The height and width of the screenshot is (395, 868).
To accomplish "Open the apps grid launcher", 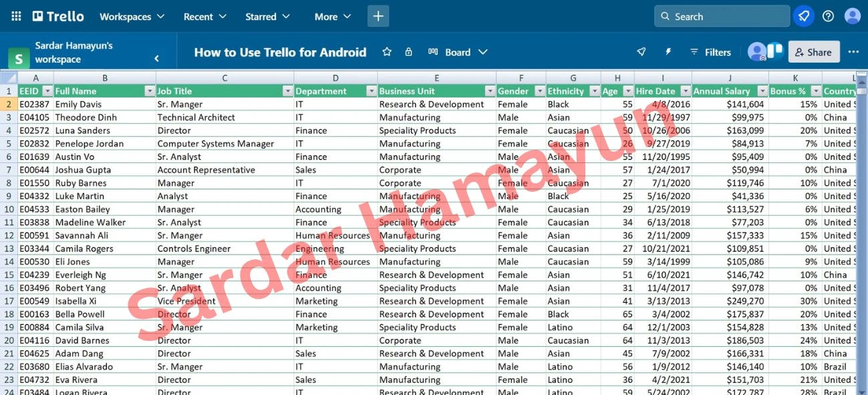I will click(16, 16).
